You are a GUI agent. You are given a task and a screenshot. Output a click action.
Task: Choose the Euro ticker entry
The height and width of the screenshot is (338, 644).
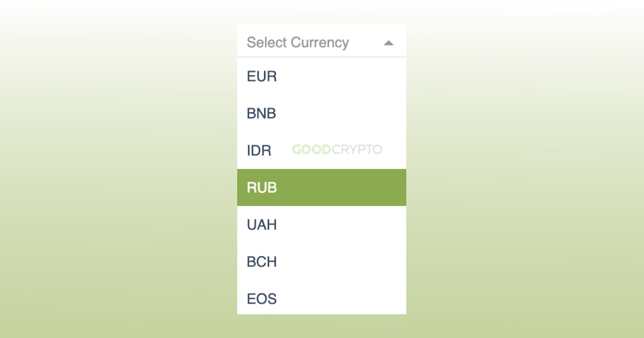321,76
